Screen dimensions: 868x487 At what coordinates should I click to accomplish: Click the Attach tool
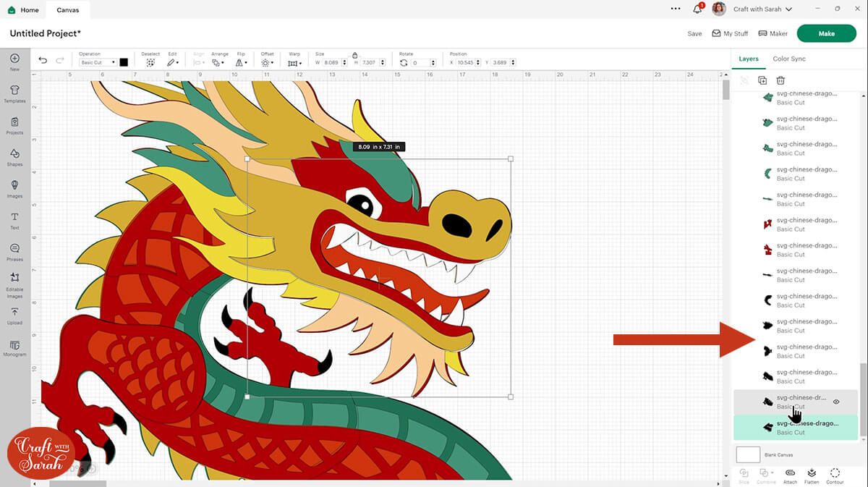point(790,475)
